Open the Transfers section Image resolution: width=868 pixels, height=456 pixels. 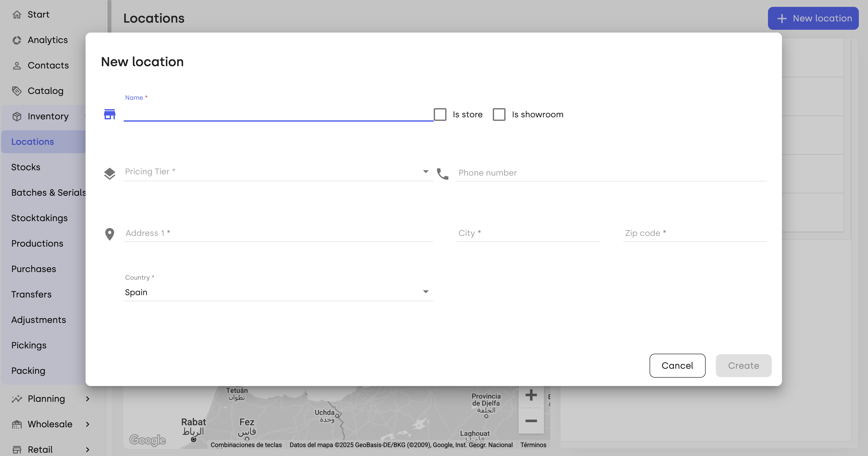coord(31,294)
